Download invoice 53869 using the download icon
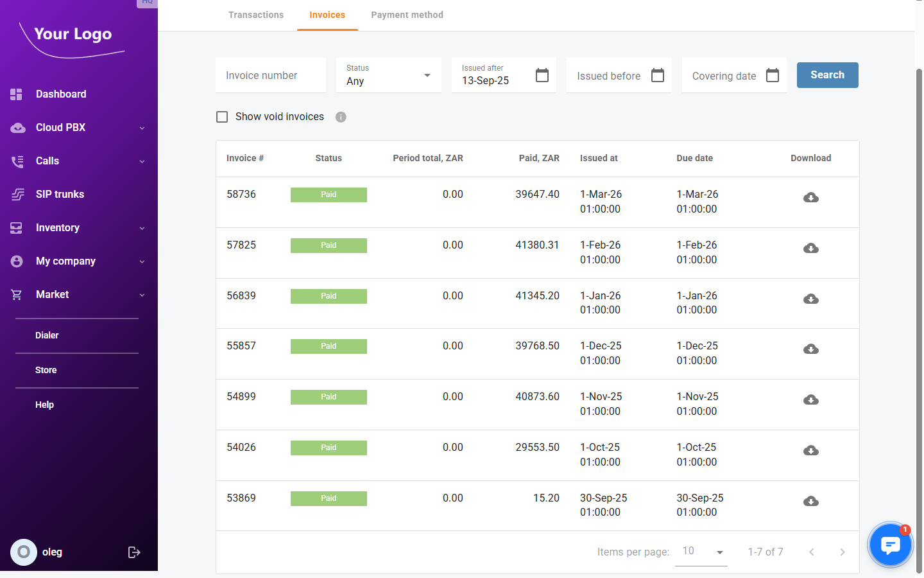 810,501
